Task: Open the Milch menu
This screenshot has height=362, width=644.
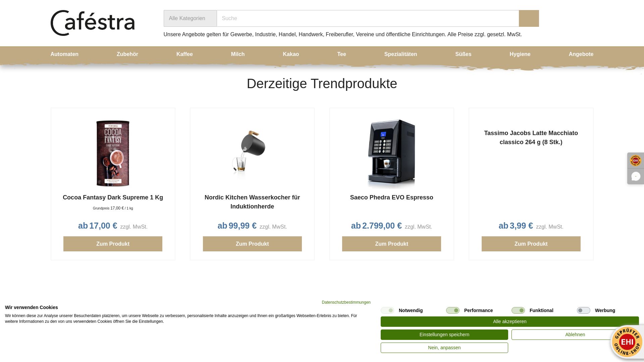Action: click(x=238, y=54)
